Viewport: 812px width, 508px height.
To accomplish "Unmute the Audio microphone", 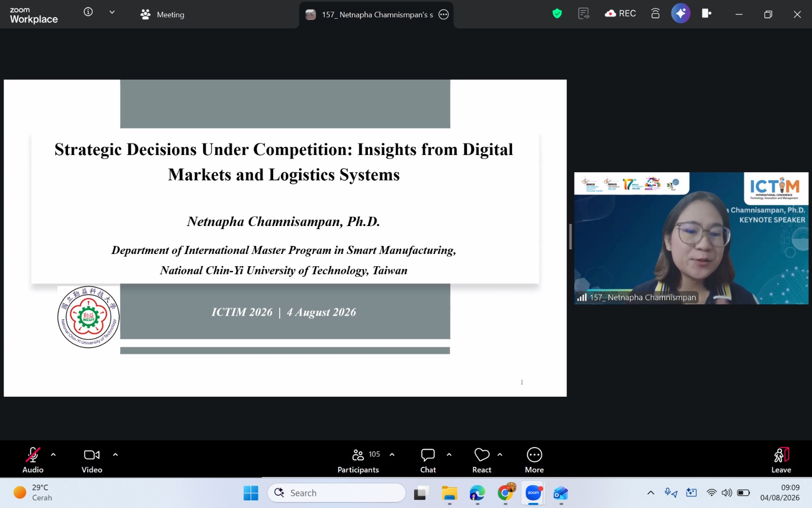I will (x=33, y=461).
